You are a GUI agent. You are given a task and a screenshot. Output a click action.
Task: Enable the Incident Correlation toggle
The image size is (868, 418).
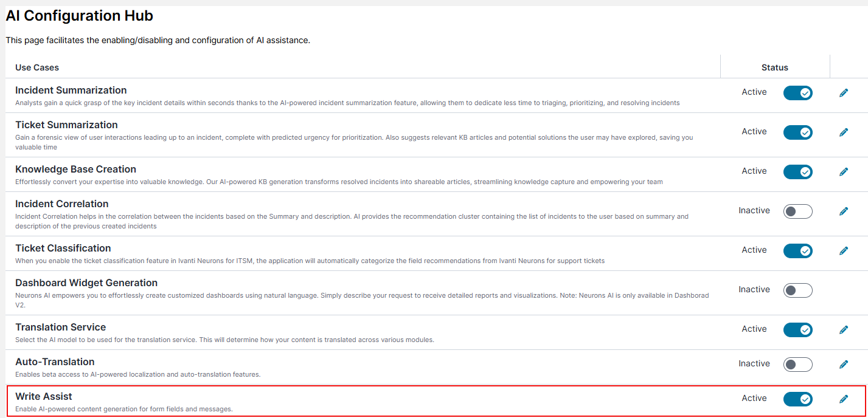797,211
